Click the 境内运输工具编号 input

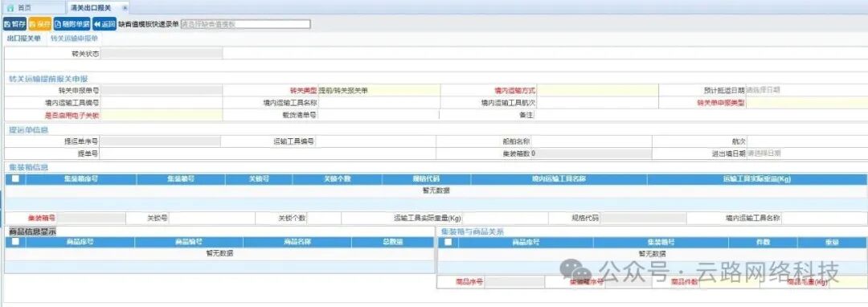point(162,102)
